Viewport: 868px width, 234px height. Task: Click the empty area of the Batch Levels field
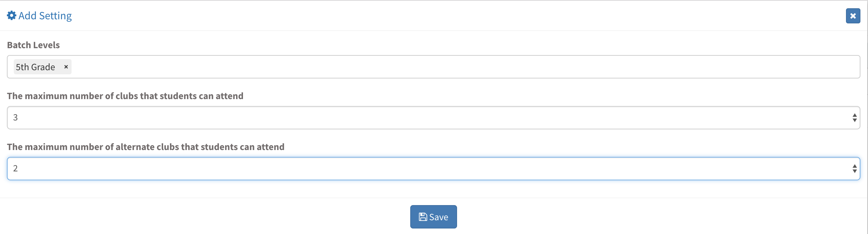pyautogui.click(x=447, y=67)
